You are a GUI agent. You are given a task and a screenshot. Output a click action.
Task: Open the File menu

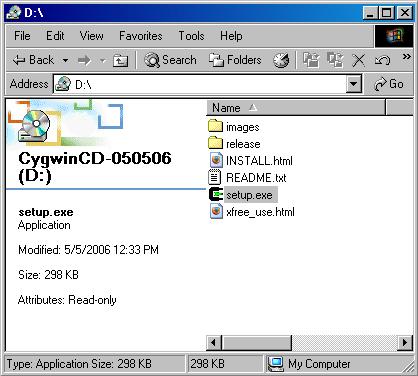pyautogui.click(x=22, y=36)
